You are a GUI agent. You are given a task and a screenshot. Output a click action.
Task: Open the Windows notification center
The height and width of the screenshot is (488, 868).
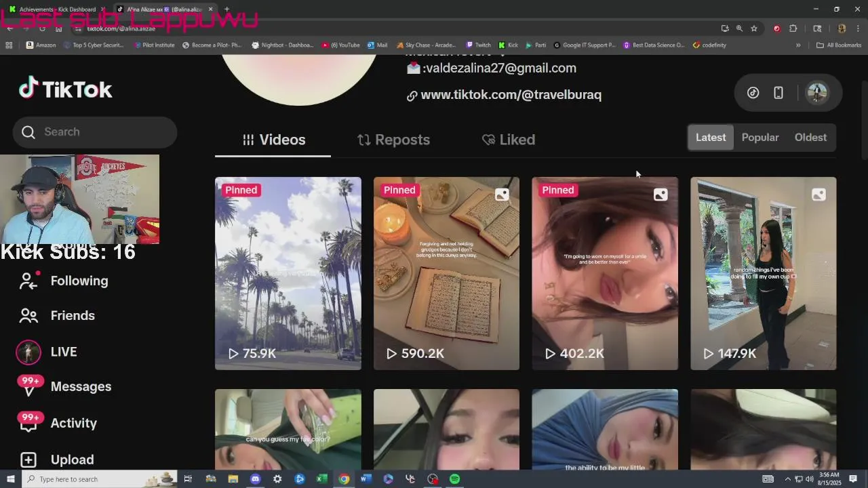(x=853, y=479)
